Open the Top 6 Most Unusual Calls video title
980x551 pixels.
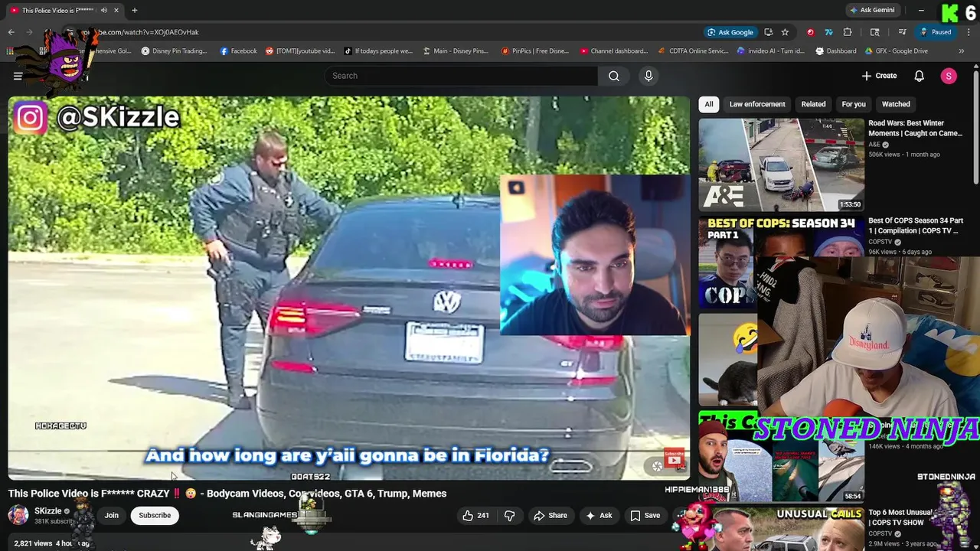tap(900, 517)
